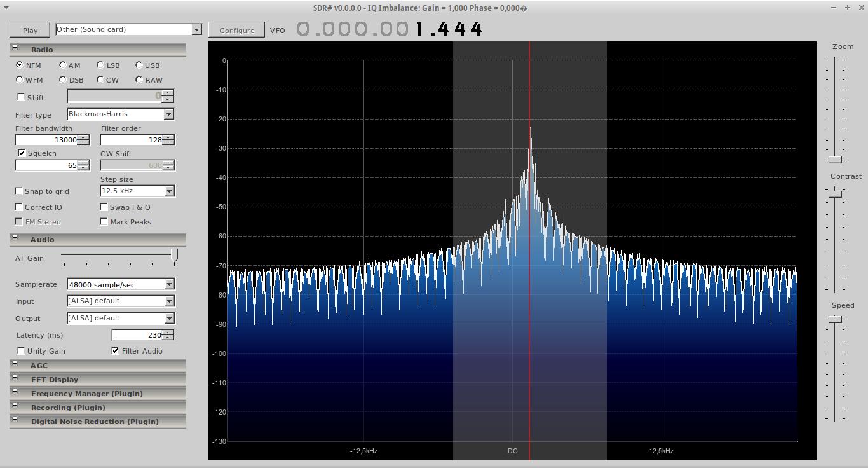The height and width of the screenshot is (468, 868).
Task: Decrease Filter order with stepper down arrow
Action: pyautogui.click(x=168, y=142)
